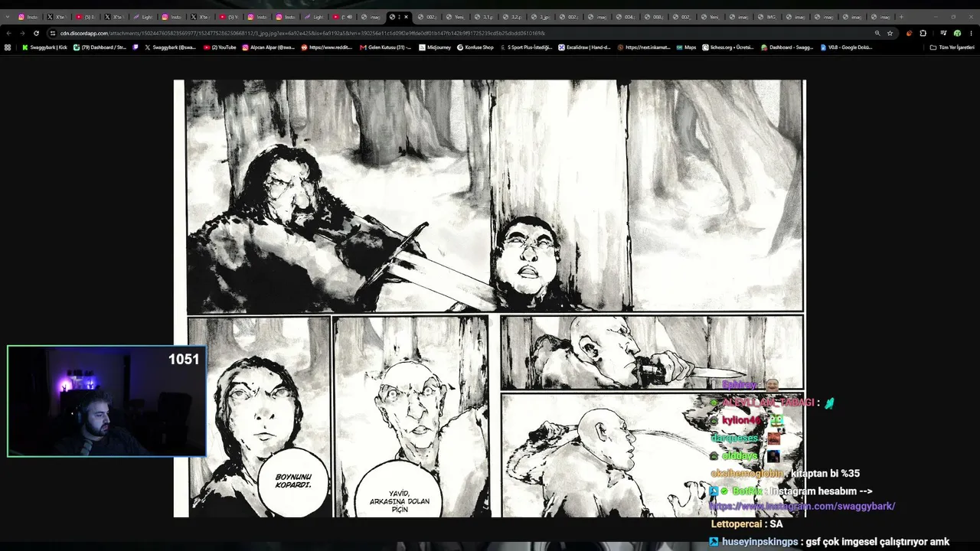Go forward with the browser forward arrow
980x551 pixels.
(22, 34)
